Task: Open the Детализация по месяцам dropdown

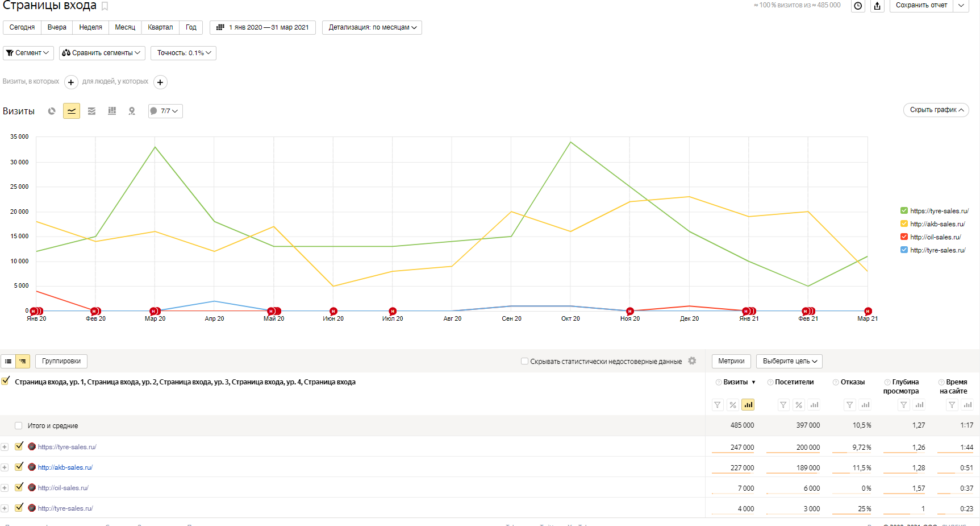Action: coord(372,27)
